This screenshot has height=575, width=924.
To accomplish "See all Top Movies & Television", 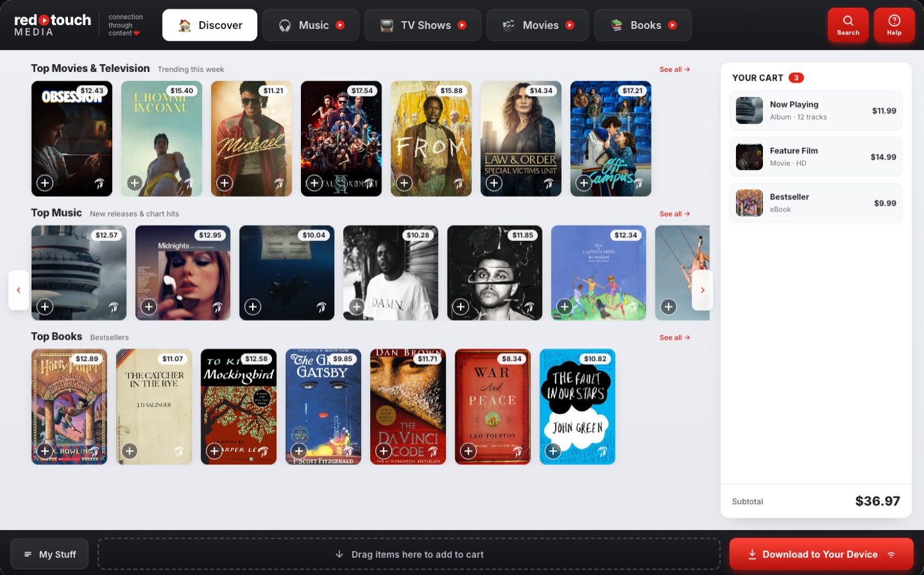I will tap(675, 69).
